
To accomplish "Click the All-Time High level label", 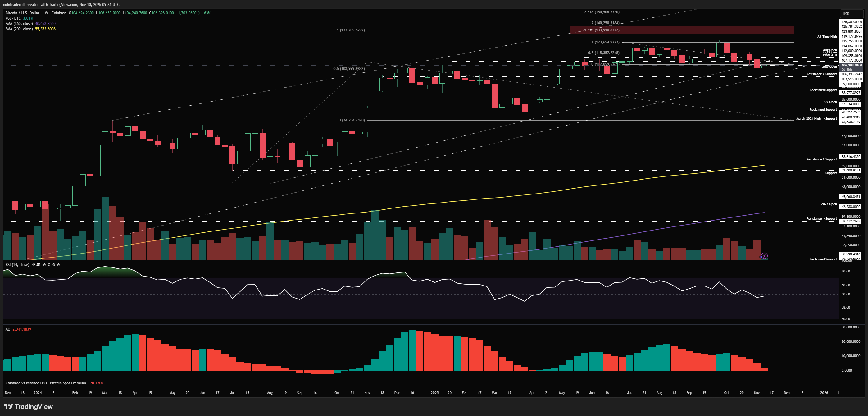I will [827, 36].
